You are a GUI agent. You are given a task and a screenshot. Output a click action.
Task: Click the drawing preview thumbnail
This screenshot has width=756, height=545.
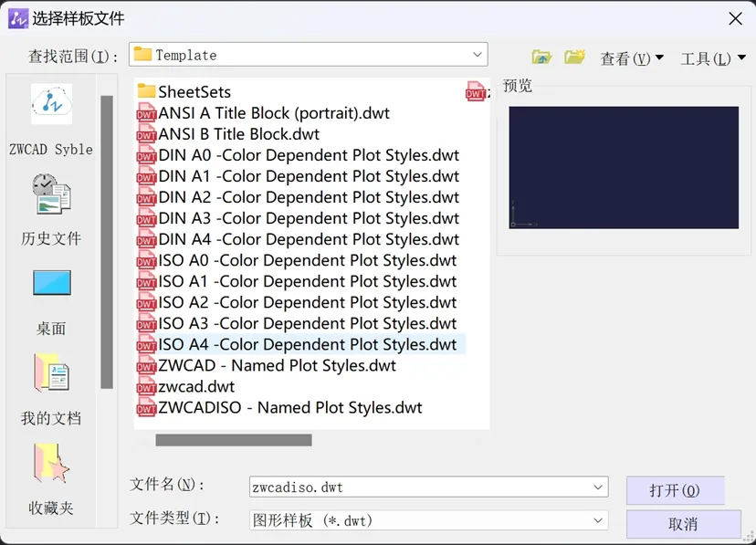pyautogui.click(x=624, y=167)
